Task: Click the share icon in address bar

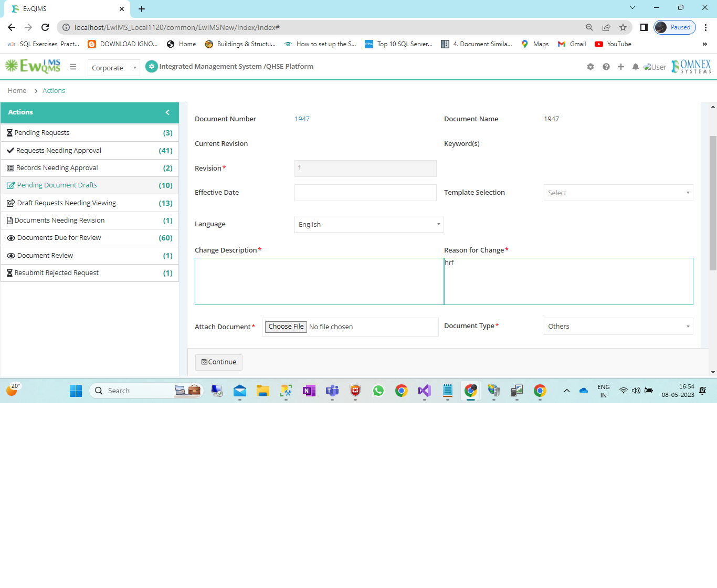Action: point(606,27)
